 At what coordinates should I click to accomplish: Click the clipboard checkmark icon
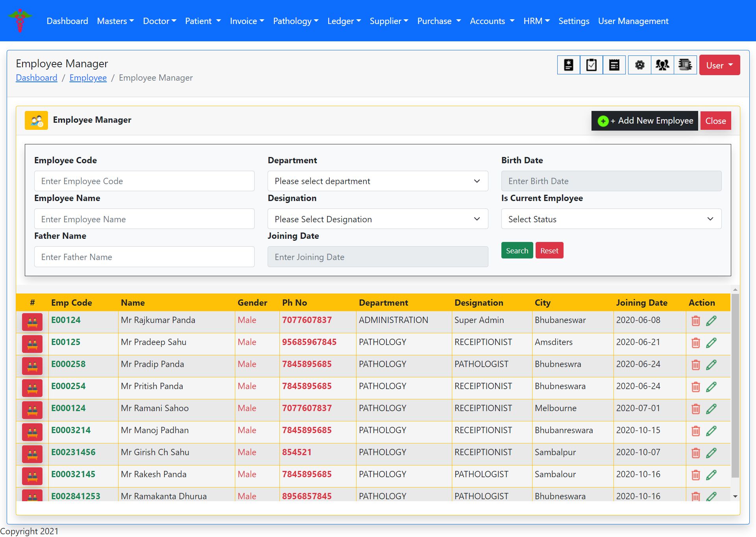tap(591, 65)
